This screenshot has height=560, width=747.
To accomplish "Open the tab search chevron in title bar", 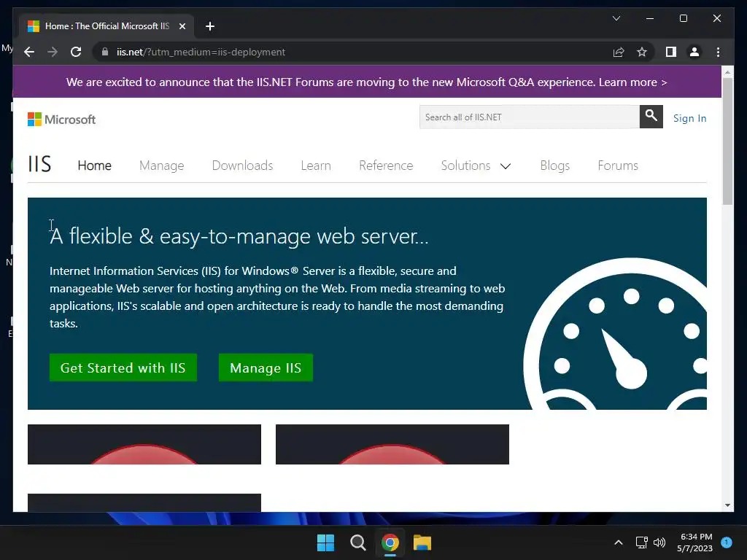I will tap(616, 18).
